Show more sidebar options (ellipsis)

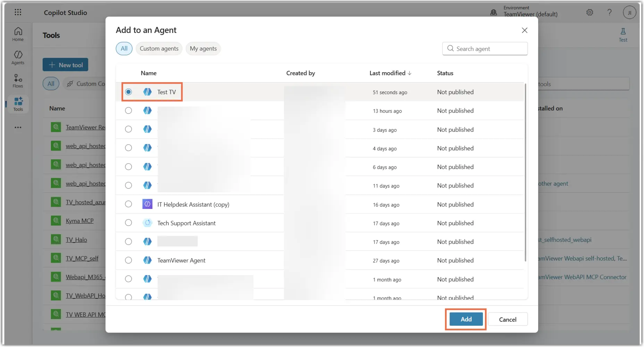coord(18,127)
